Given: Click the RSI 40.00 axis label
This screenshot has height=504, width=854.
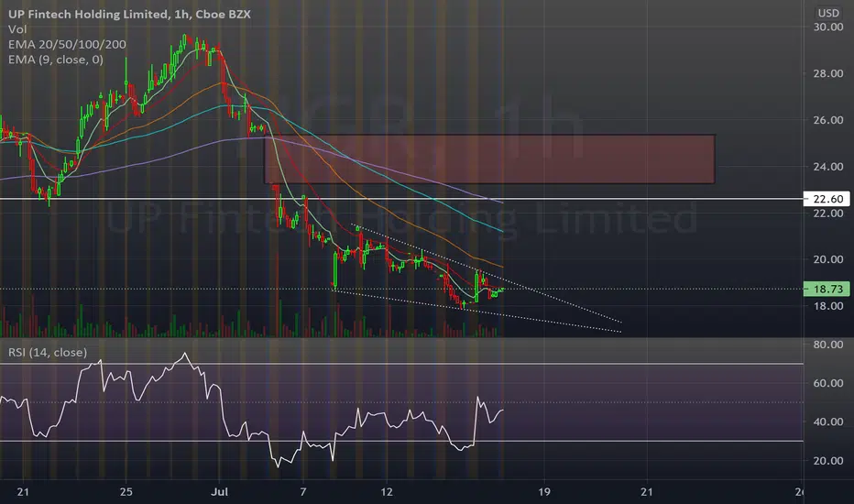Looking at the screenshot, I should tap(827, 422).
